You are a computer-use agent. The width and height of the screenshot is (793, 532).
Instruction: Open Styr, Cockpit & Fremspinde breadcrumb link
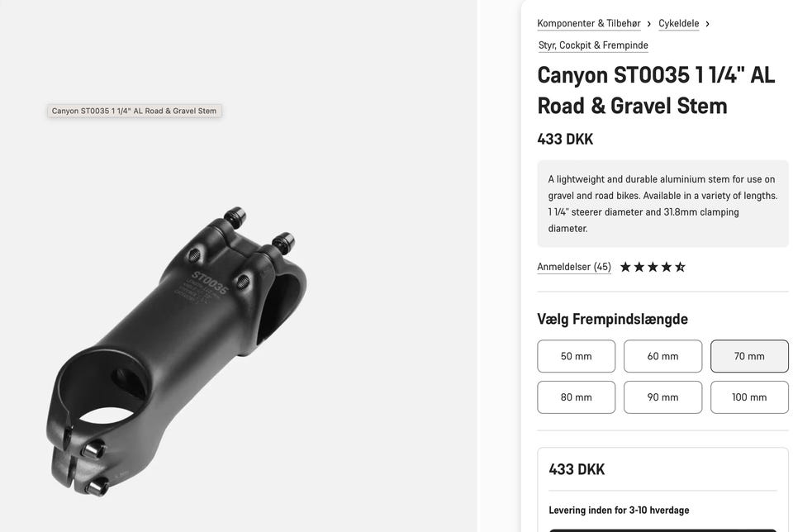[x=593, y=45]
